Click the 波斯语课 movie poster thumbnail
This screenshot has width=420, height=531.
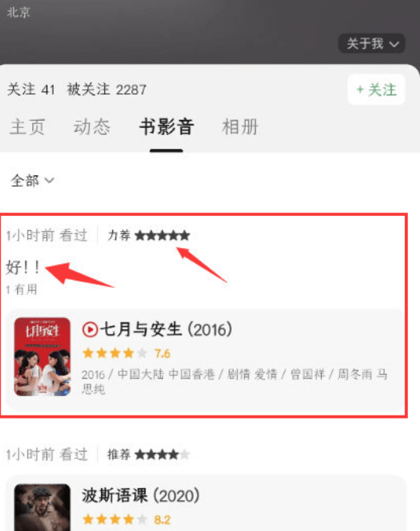coord(42,507)
